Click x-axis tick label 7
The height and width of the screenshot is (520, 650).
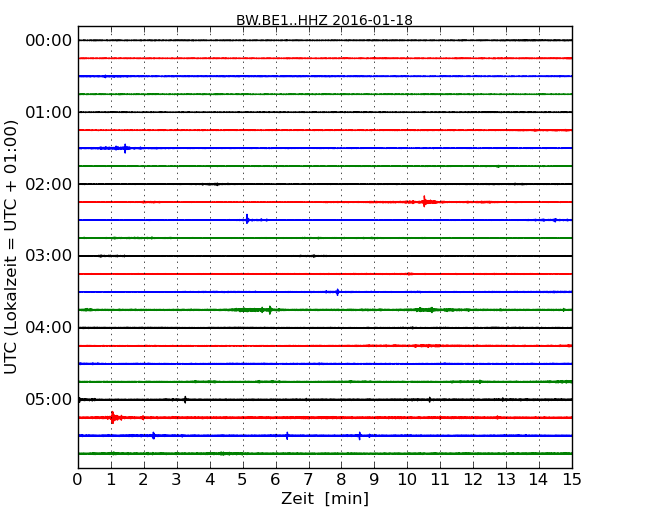pyautogui.click(x=308, y=480)
